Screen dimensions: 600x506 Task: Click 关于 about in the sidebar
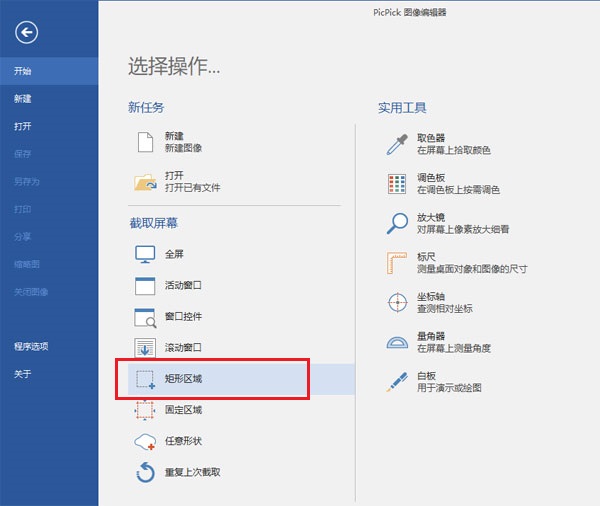(x=23, y=374)
